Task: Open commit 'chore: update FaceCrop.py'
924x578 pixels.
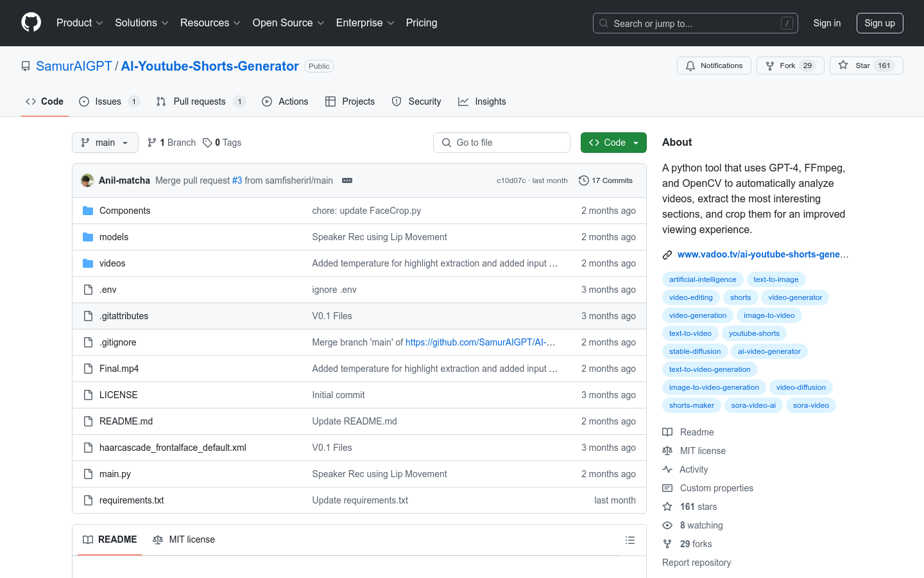Action: tap(366, 211)
